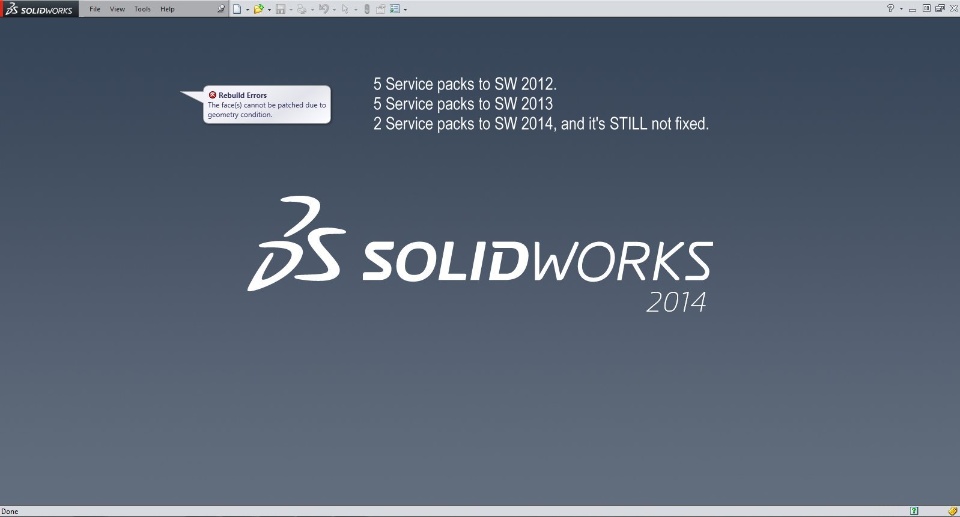
Task: Click the Save disk icon
Action: pyautogui.click(x=280, y=9)
